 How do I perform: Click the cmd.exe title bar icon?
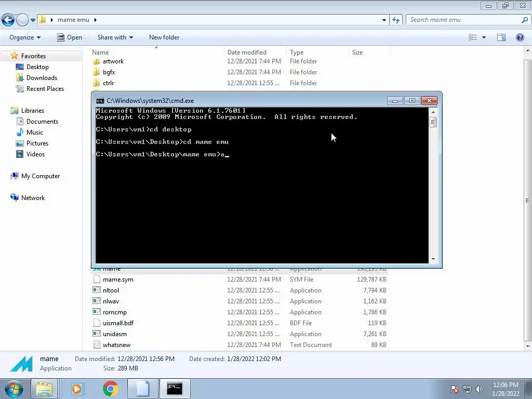coord(100,101)
